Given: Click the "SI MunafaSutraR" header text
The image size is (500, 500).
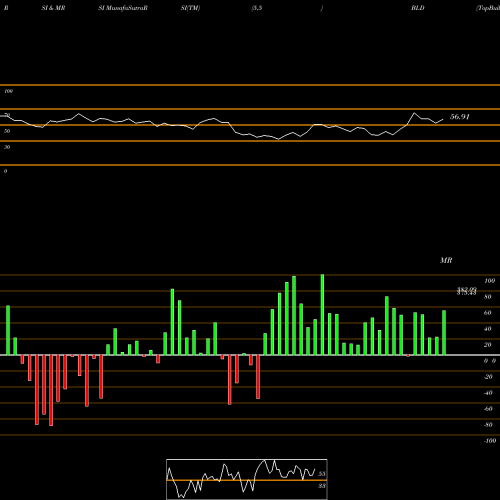Looking at the screenshot, I should [x=123, y=8].
